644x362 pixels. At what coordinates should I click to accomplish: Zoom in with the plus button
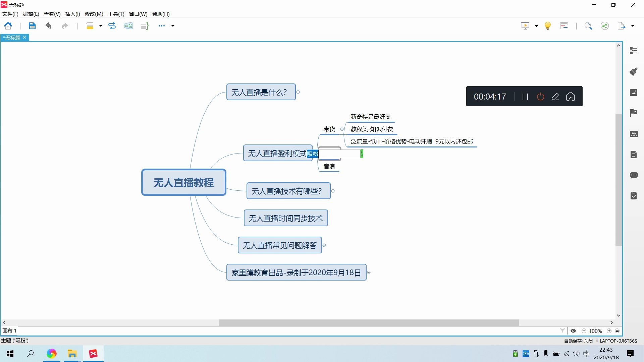[609, 331]
